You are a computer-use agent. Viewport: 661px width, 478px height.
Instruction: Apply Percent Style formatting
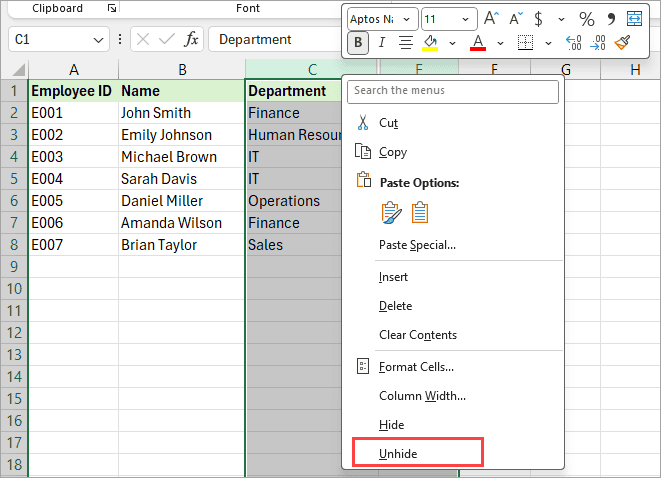[x=586, y=18]
